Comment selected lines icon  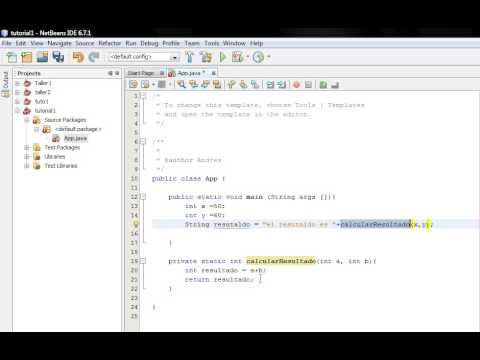323,84
